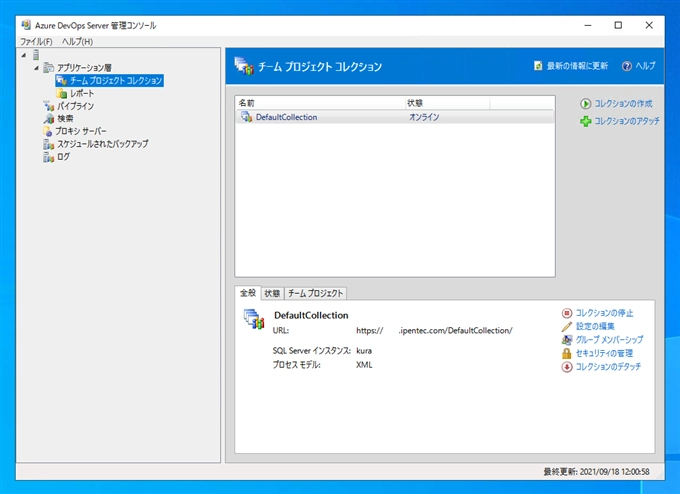
Task: Open ヘルプ link in the blue header
Action: point(645,66)
